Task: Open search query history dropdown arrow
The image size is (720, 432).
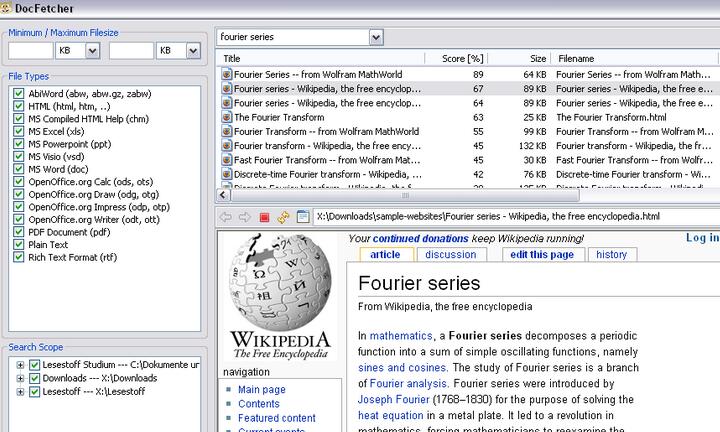Action: (x=376, y=37)
